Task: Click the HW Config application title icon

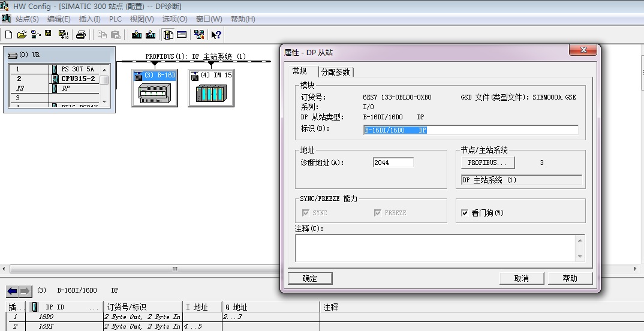Action: pyautogui.click(x=5, y=6)
